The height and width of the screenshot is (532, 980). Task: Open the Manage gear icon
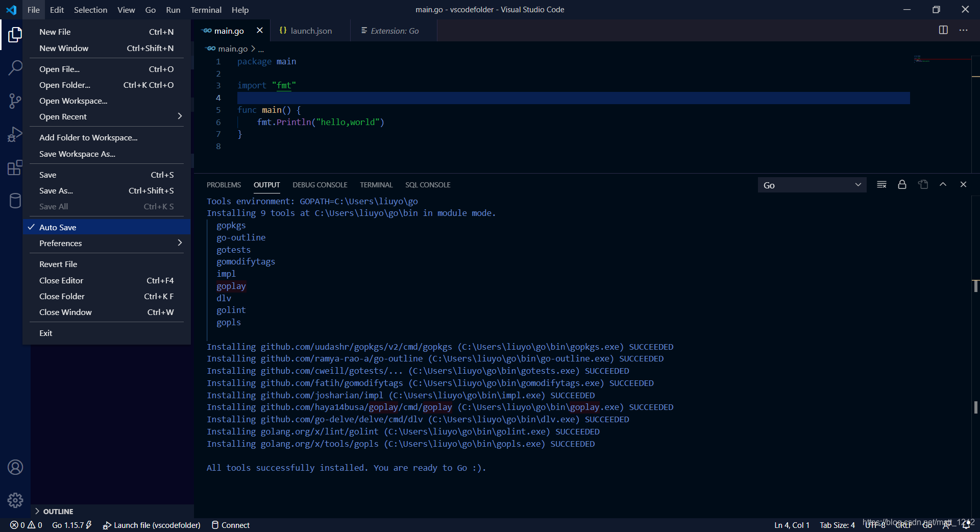[15, 500]
